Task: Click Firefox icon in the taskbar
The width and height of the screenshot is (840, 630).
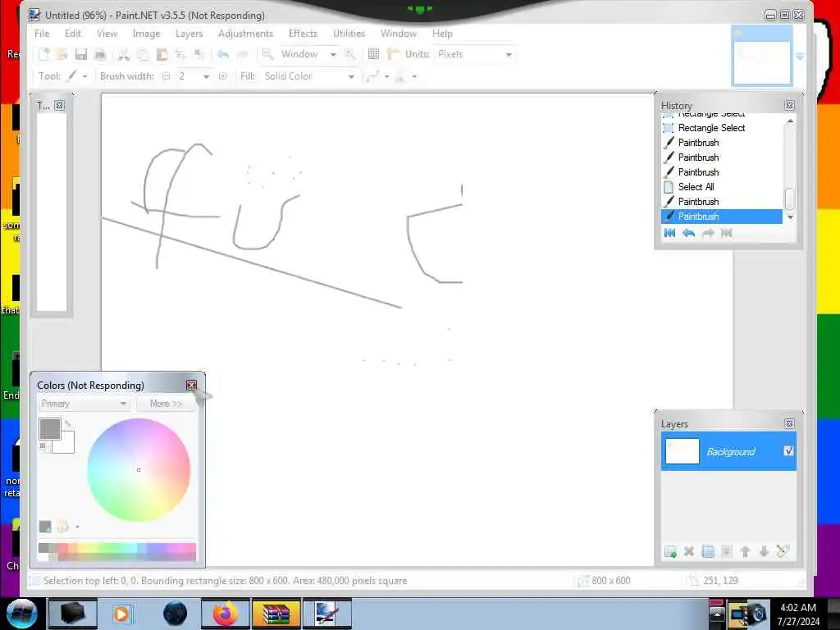Action: [225, 614]
